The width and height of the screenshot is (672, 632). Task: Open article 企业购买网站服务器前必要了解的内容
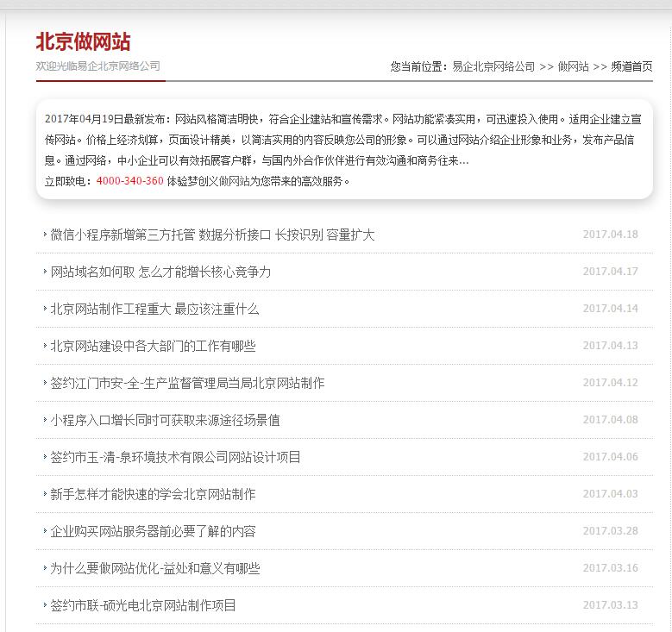153,531
